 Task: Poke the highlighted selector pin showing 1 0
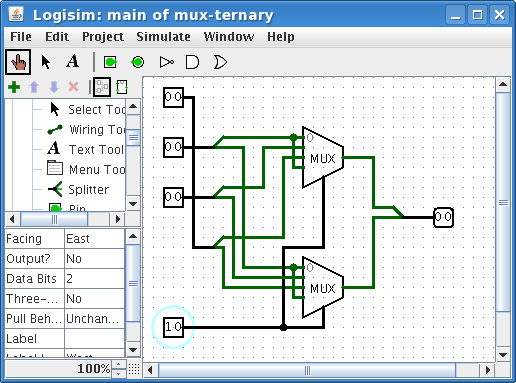pos(173,327)
